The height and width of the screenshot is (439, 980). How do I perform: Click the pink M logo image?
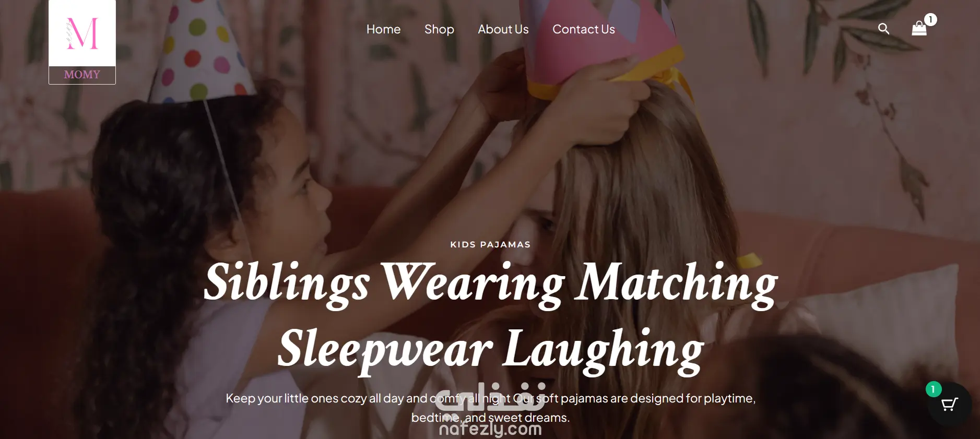click(82, 33)
